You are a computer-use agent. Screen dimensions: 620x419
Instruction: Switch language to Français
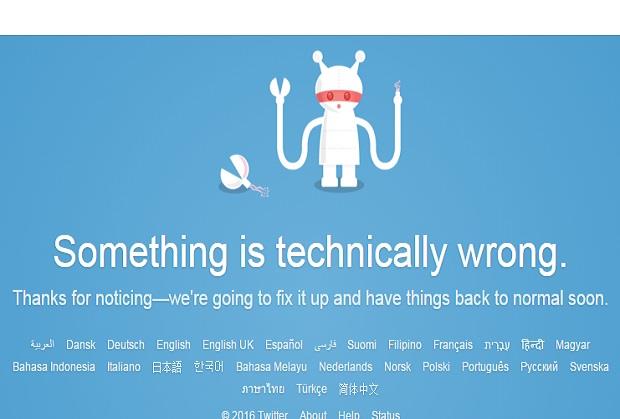pyautogui.click(x=453, y=345)
